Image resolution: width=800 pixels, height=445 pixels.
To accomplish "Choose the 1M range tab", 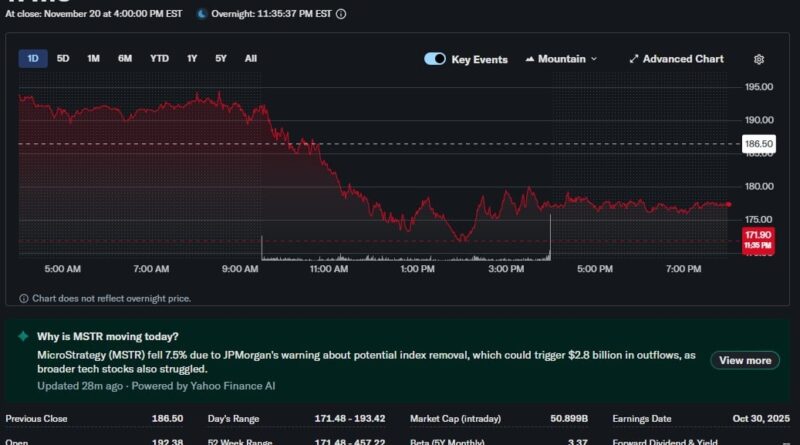I will point(93,59).
